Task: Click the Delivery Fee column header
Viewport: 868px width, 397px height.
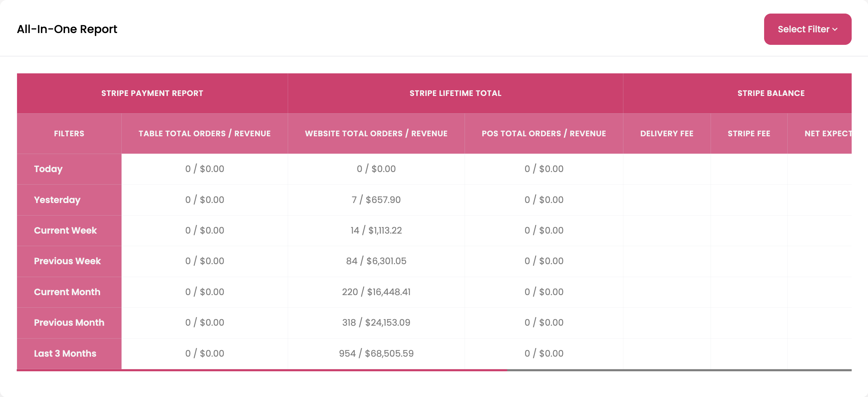Action: (x=667, y=133)
